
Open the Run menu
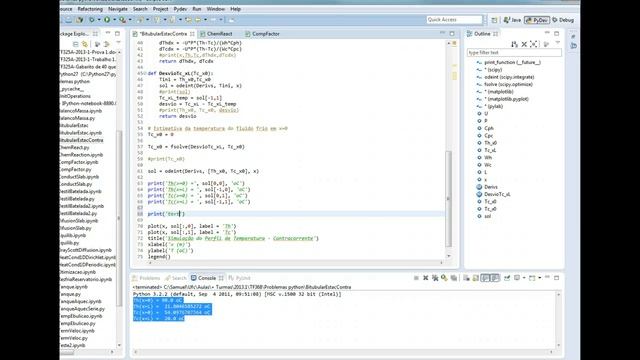coord(197,9)
